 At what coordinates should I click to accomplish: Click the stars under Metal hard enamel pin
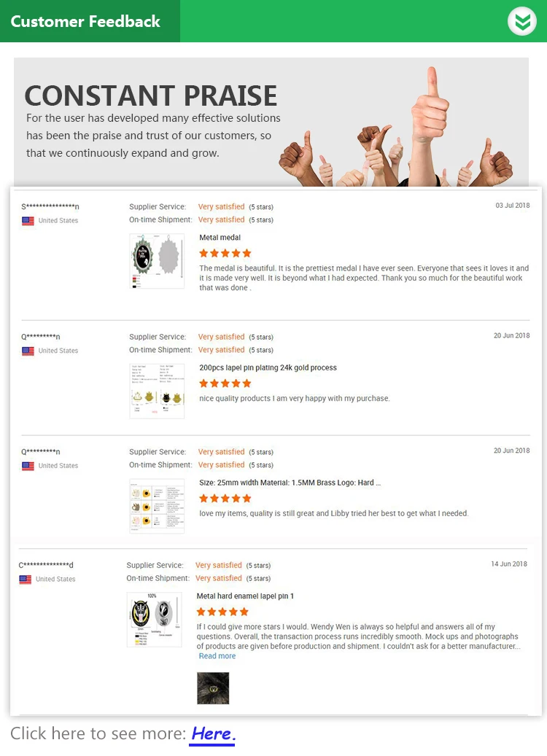222,612
